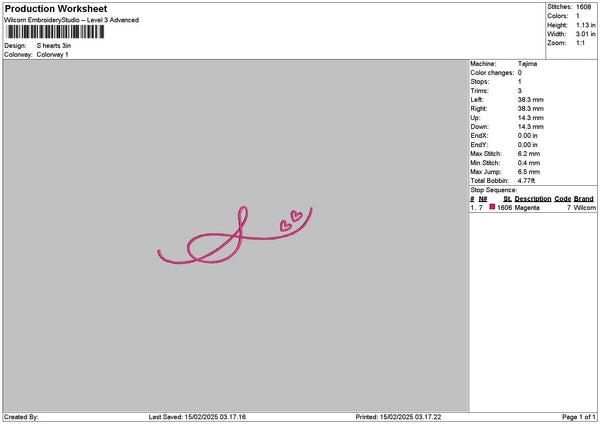This screenshot has height=424, width=600.
Task: Click the Machine value Tajima
Action: [527, 64]
